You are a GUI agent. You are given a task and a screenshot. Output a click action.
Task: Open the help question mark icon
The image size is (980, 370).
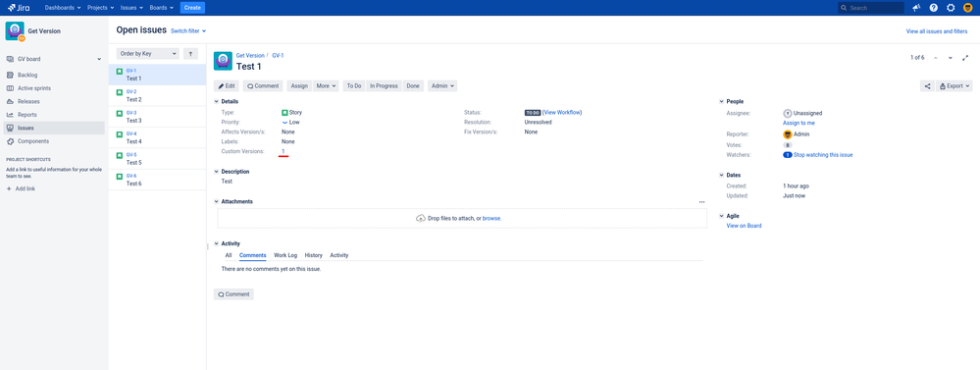pos(934,8)
